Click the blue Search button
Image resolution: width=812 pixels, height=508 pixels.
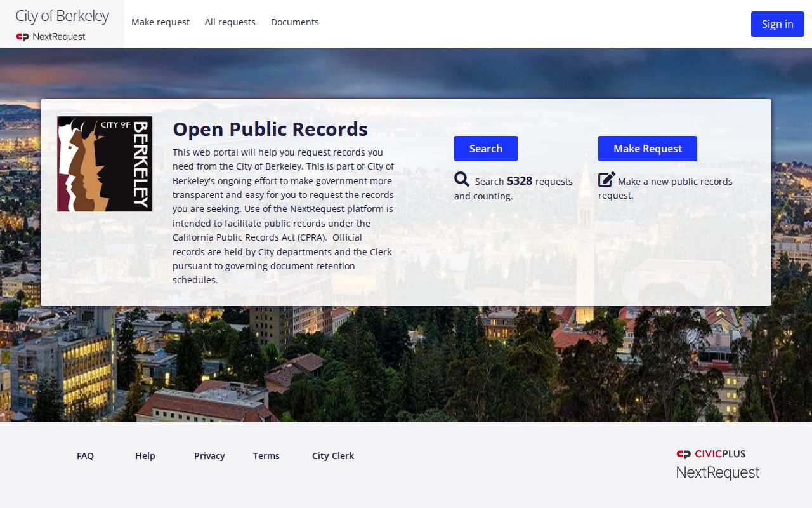[x=486, y=149]
